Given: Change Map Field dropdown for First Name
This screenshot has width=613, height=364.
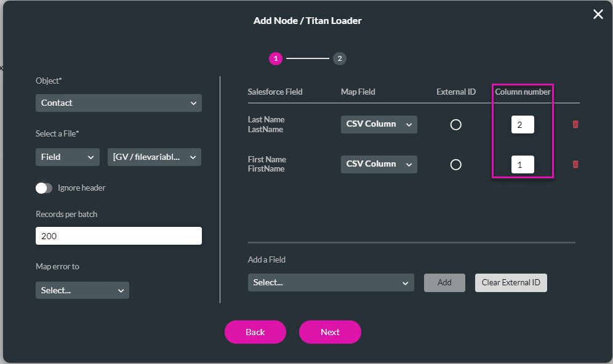Looking at the screenshot, I should [379, 164].
